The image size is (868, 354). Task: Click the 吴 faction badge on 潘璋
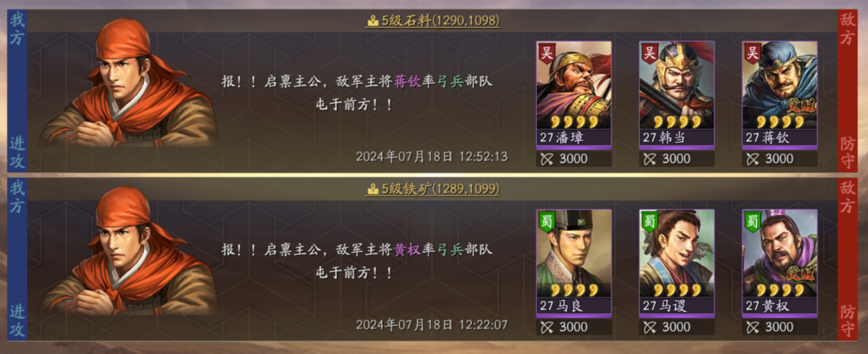[x=546, y=52]
